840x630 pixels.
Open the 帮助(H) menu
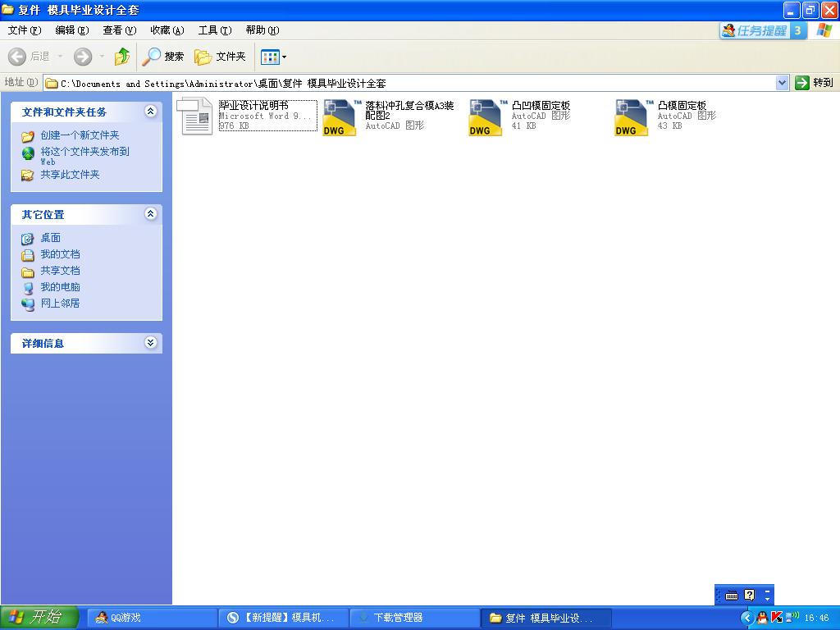click(x=262, y=30)
